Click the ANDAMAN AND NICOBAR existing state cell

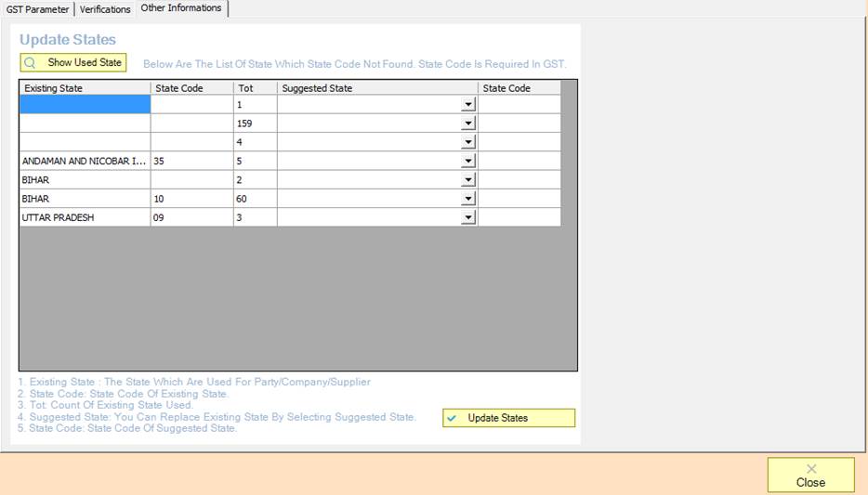85,161
